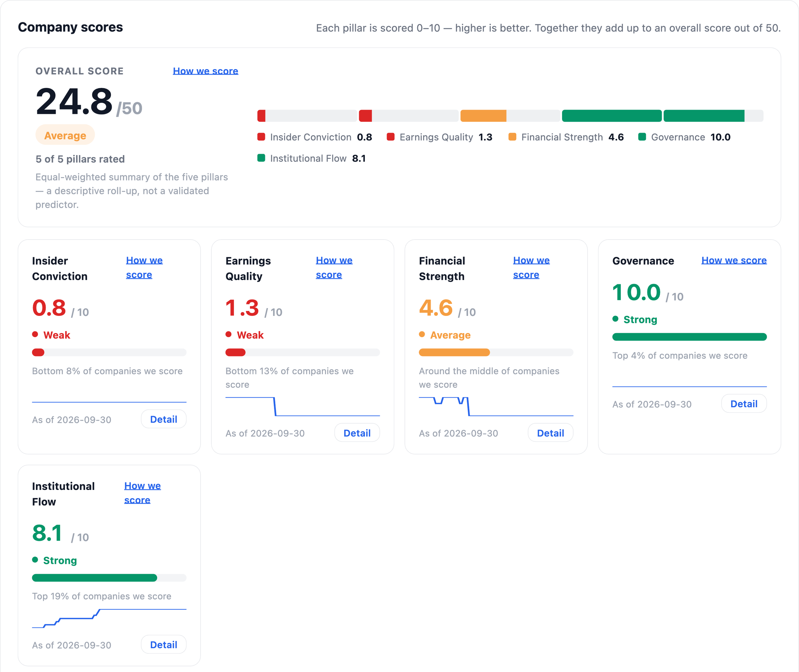
Task: Click the '5 of 5 pillars rated' text
Action: [80, 159]
